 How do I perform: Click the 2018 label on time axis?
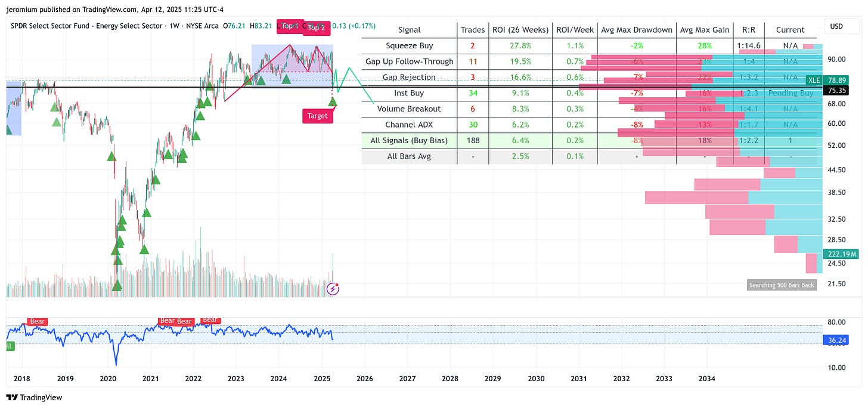pos(22,378)
